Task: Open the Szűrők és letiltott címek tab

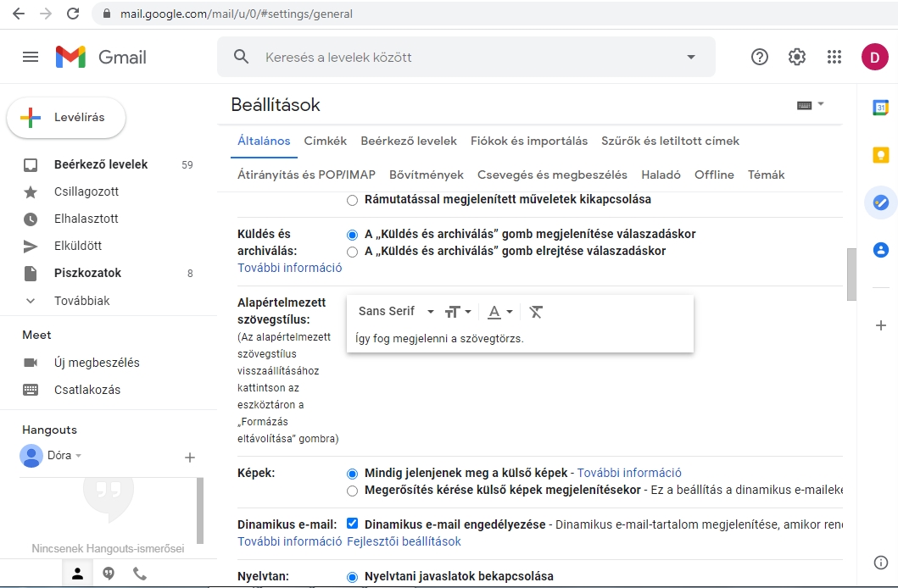Action: pos(670,141)
